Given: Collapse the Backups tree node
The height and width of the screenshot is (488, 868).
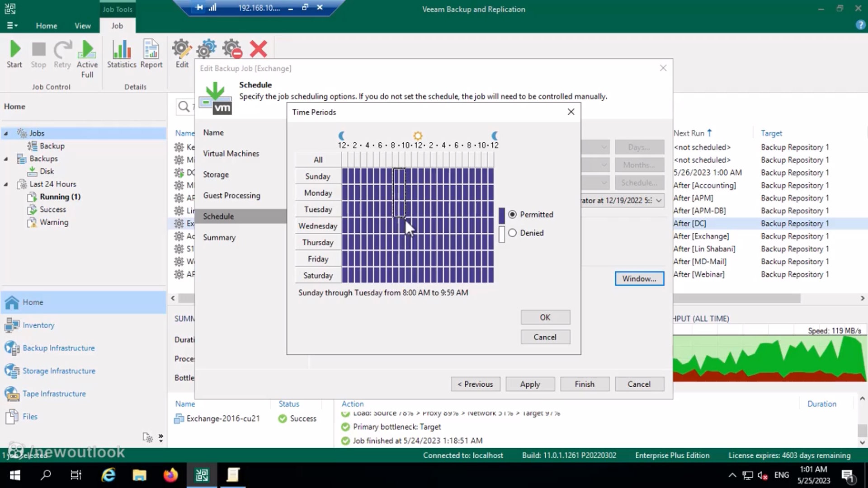Looking at the screenshot, I should (6, 159).
